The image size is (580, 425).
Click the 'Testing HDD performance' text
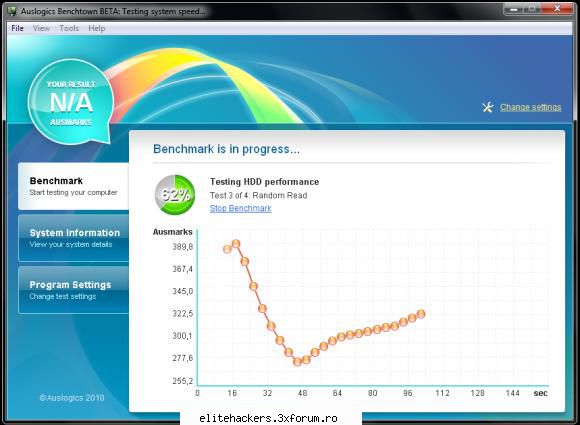coord(264,182)
